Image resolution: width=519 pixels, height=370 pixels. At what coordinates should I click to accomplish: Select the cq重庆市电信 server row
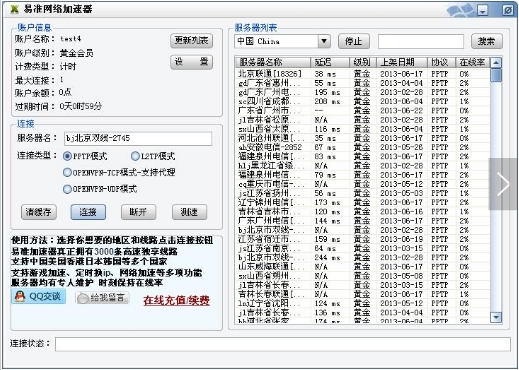[x=363, y=184]
